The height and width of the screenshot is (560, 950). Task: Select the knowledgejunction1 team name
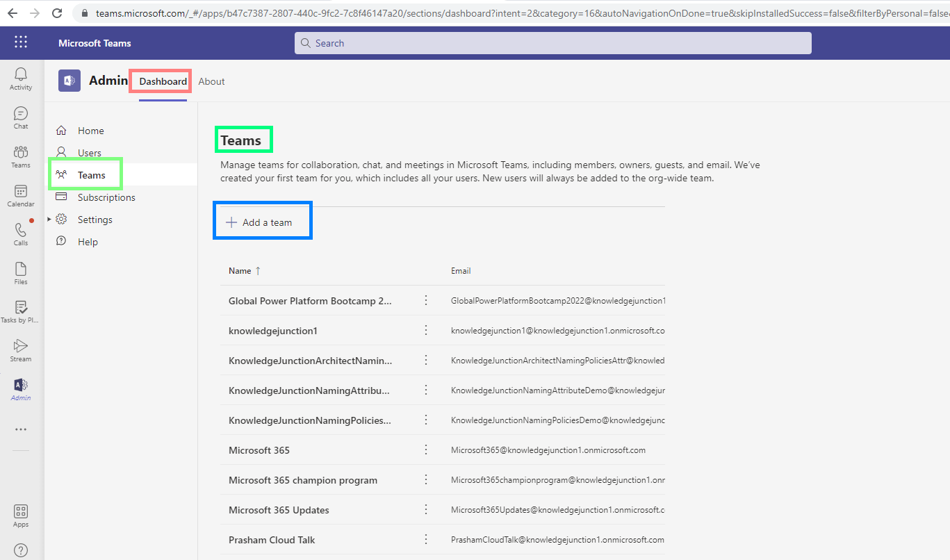click(273, 331)
